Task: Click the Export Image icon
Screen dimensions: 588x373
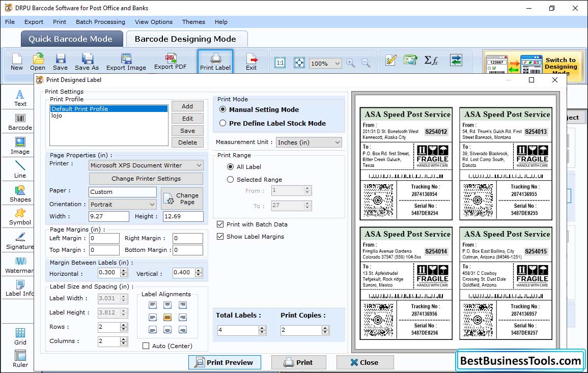Action: (x=126, y=62)
